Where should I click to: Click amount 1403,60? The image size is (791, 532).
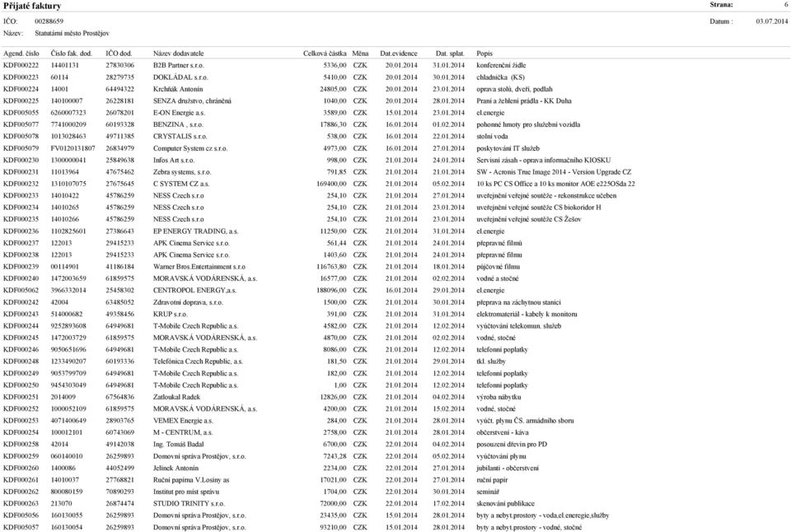[x=335, y=255]
